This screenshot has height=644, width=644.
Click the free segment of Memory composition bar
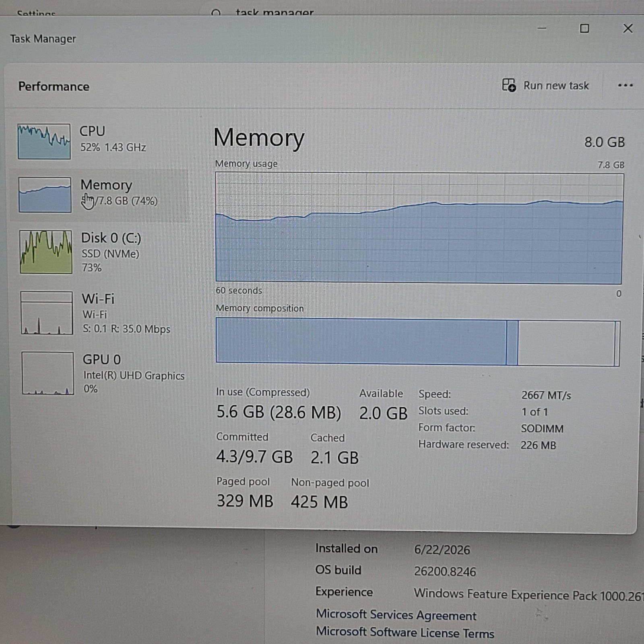click(x=566, y=343)
